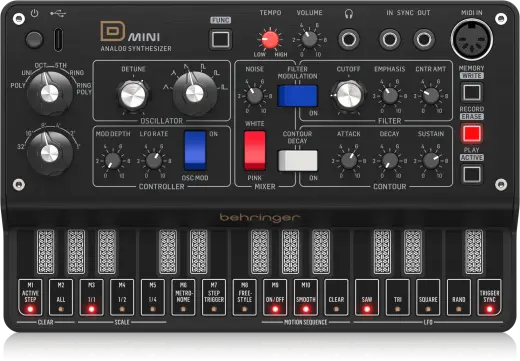Screen dimensions: 520x361
Task: Toggle the blue FILTER MODULATION switch
Action: (x=297, y=96)
